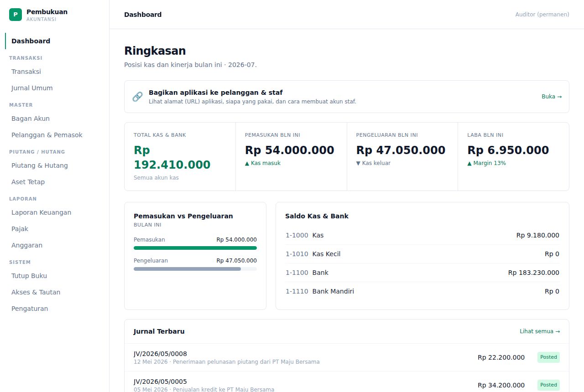Click the green Pembukuan logo icon
The height and width of the screenshot is (392, 584).
click(16, 15)
